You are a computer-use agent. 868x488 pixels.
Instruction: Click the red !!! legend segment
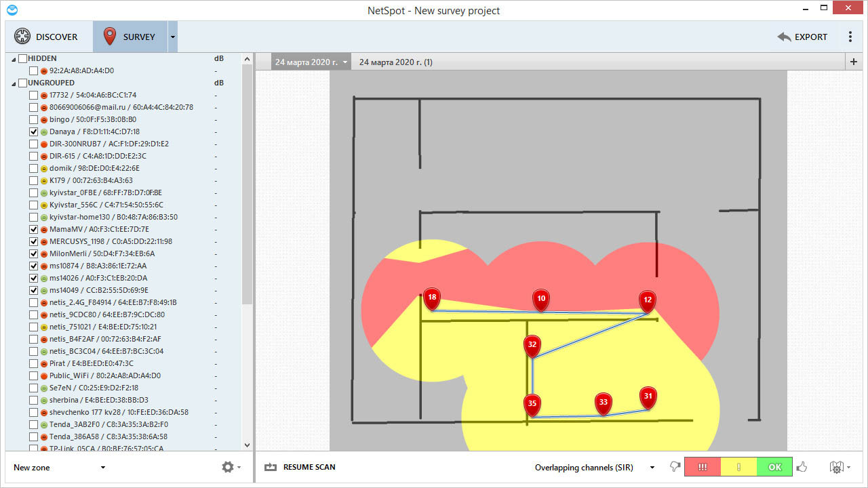click(x=703, y=467)
